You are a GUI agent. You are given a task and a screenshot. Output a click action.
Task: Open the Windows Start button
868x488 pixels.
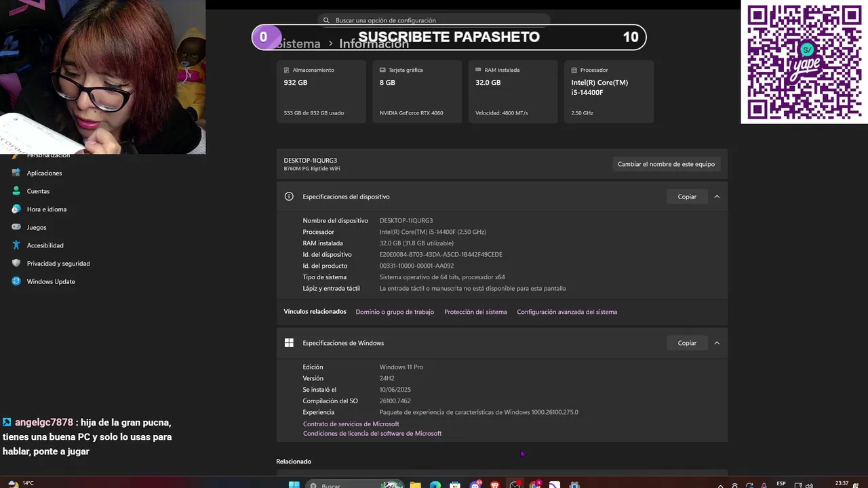click(x=294, y=484)
